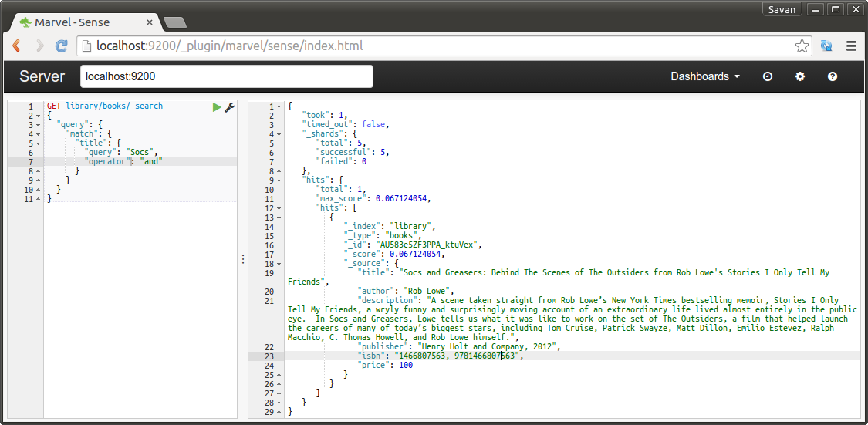Click the "price" value 100

tap(406, 366)
